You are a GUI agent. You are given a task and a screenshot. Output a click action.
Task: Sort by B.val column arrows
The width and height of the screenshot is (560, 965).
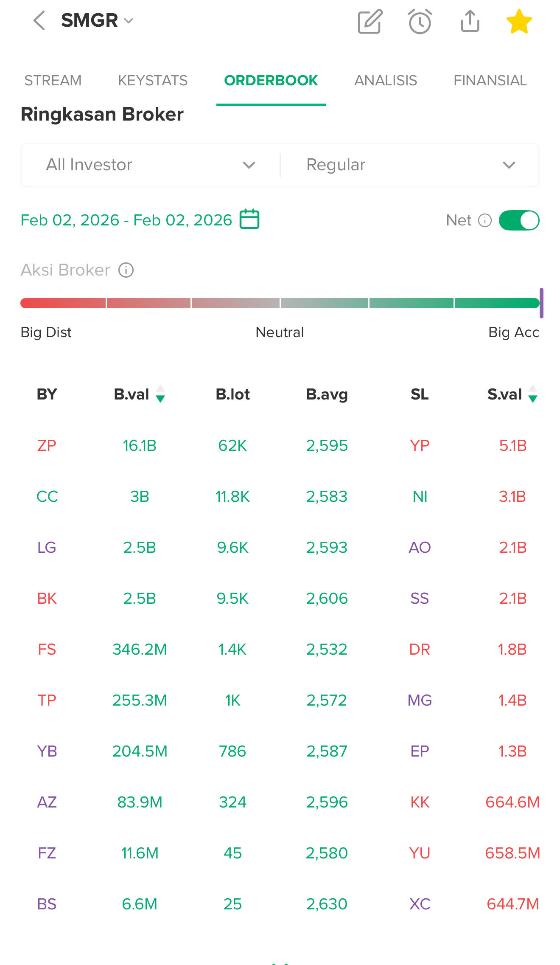[160, 394]
